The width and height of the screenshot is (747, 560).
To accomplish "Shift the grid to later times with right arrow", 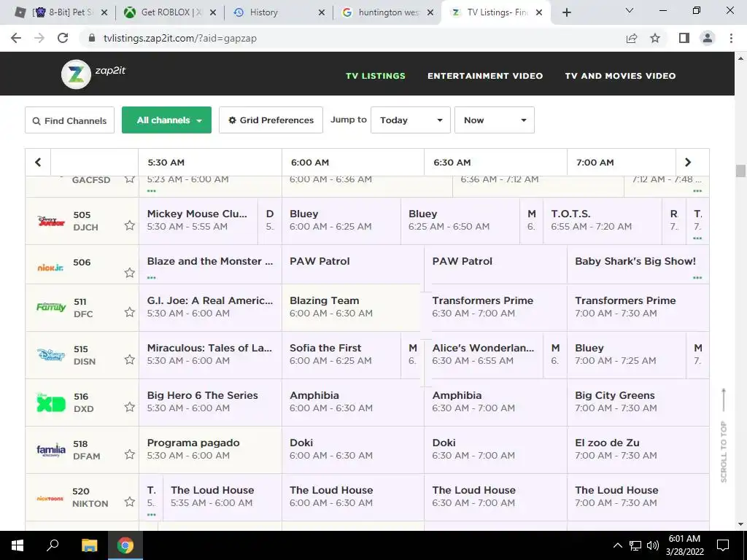I will click(x=688, y=163).
